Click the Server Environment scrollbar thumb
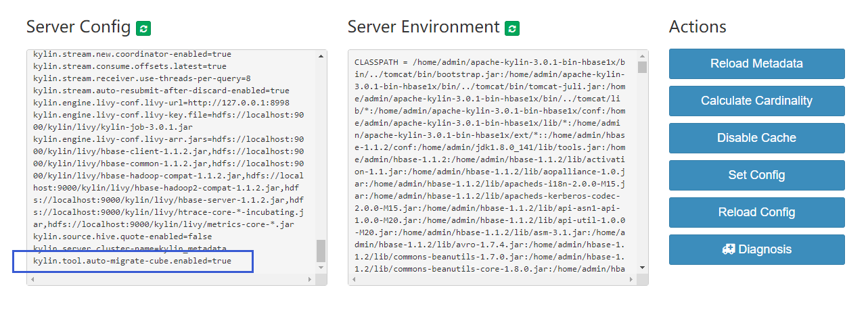This screenshot has height=325, width=868. 642,68
